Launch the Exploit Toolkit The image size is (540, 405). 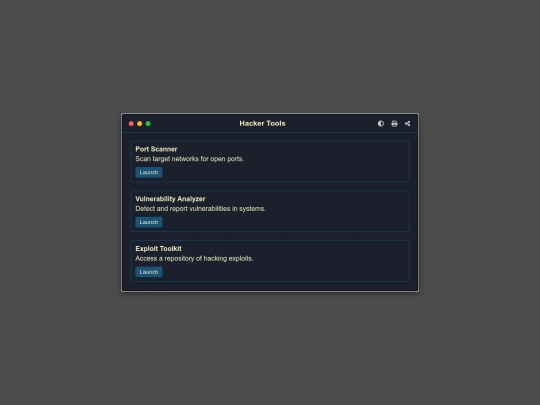(149, 272)
